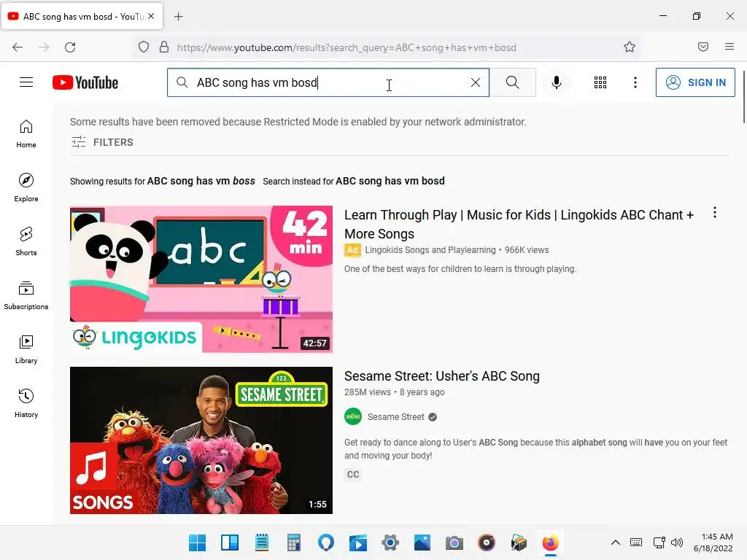747x560 pixels.
Task: Visit the Sesame Street channel name
Action: pos(395,416)
